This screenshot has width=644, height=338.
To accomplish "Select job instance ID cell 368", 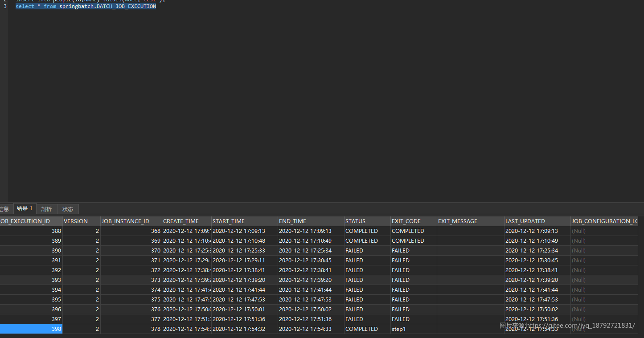I will coord(131,231).
